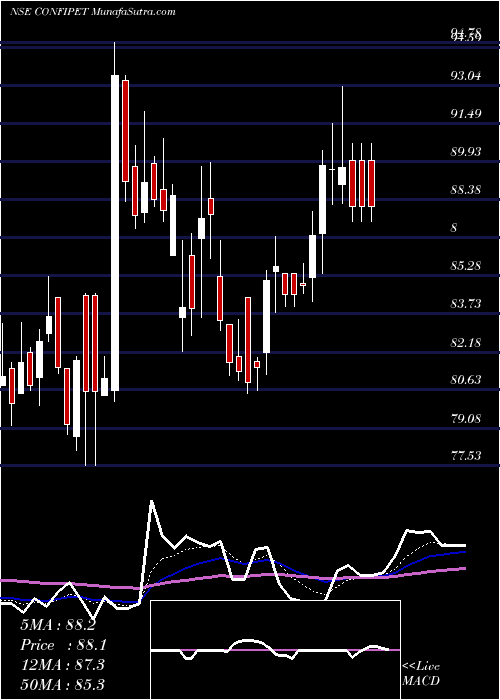Click the 83.73 price axis label
This screenshot has width=500, height=700.
pyautogui.click(x=466, y=304)
